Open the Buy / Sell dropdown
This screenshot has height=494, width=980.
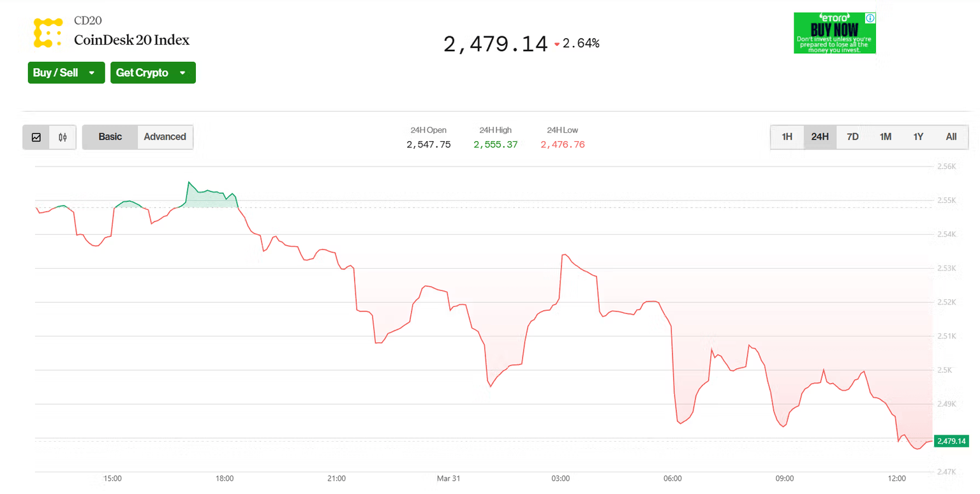tap(66, 72)
